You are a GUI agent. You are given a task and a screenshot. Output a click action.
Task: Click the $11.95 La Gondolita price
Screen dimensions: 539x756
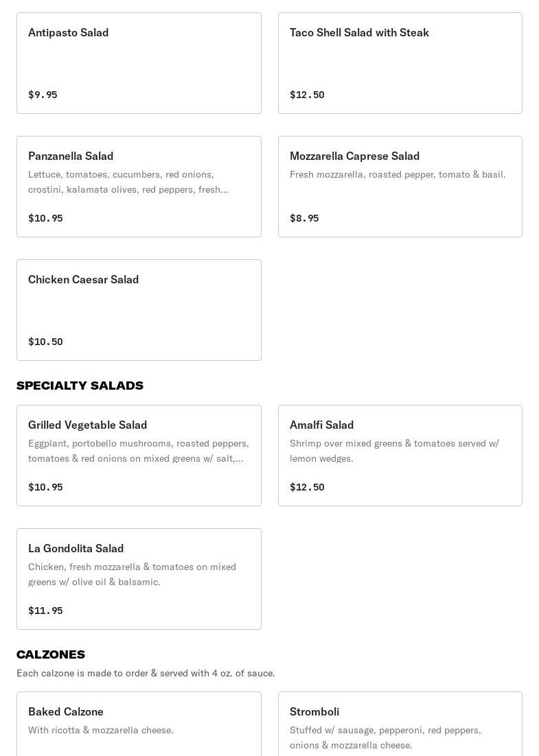pyautogui.click(x=45, y=611)
